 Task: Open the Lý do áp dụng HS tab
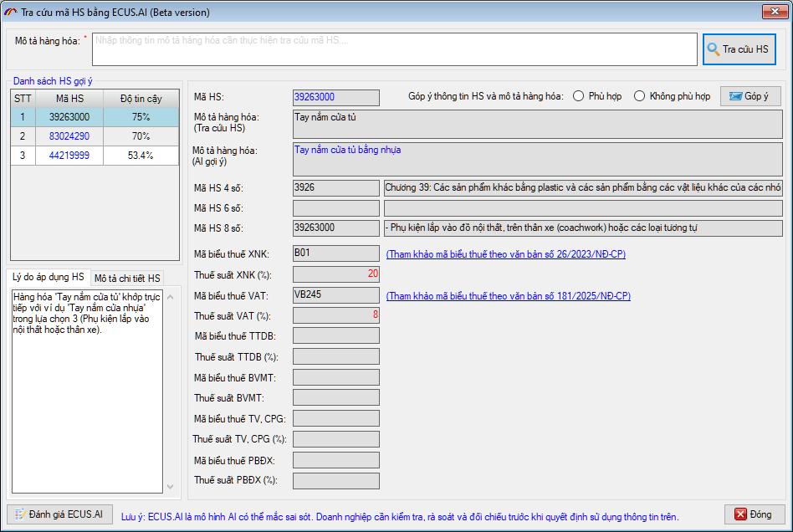point(48,277)
